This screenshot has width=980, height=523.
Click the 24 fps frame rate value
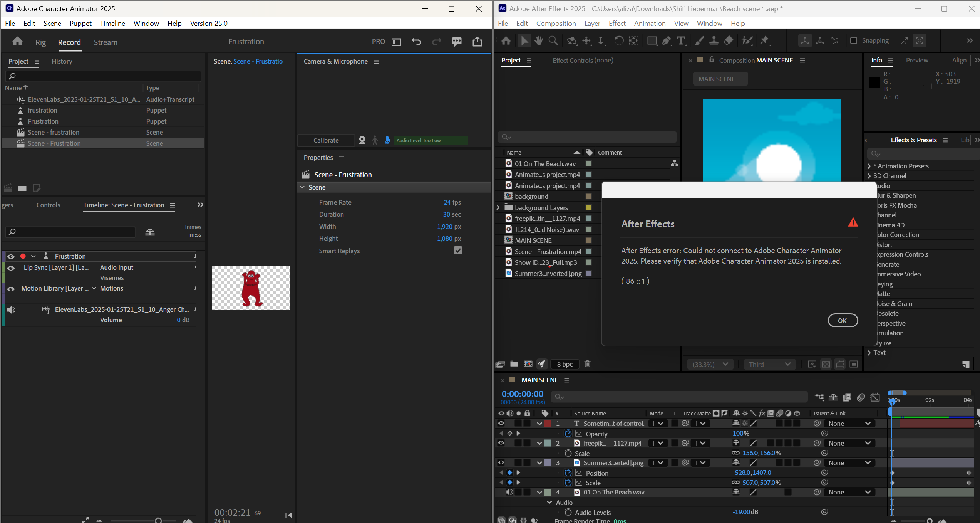[x=452, y=202]
